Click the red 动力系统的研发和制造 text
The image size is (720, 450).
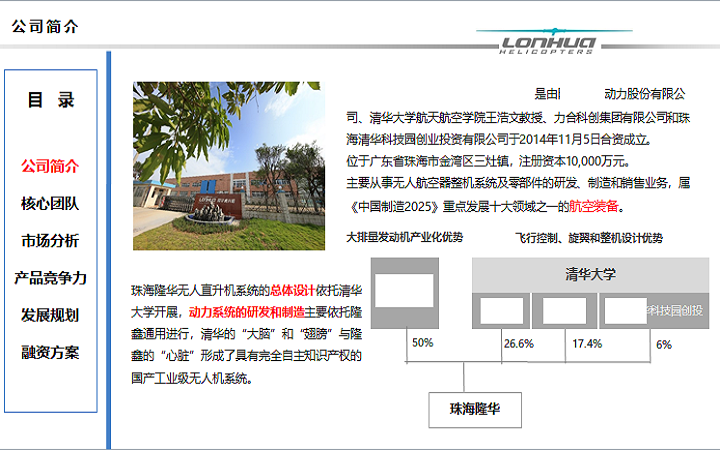pos(247,312)
